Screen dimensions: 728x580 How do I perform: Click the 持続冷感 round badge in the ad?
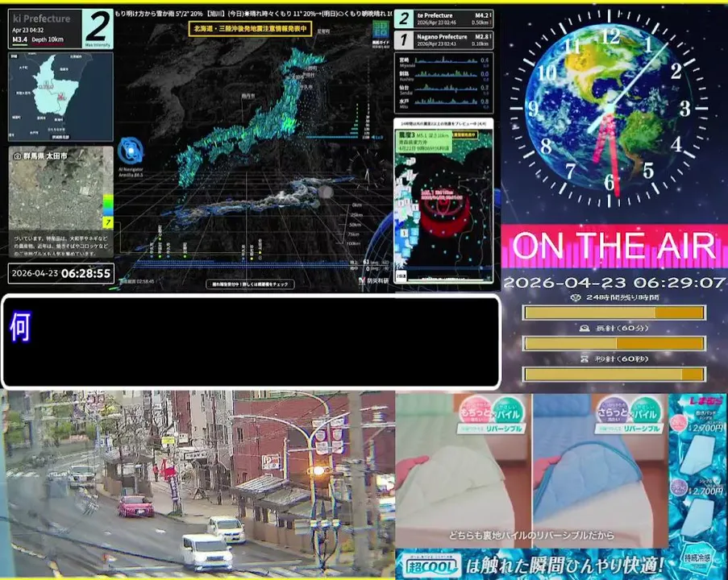[x=697, y=557]
